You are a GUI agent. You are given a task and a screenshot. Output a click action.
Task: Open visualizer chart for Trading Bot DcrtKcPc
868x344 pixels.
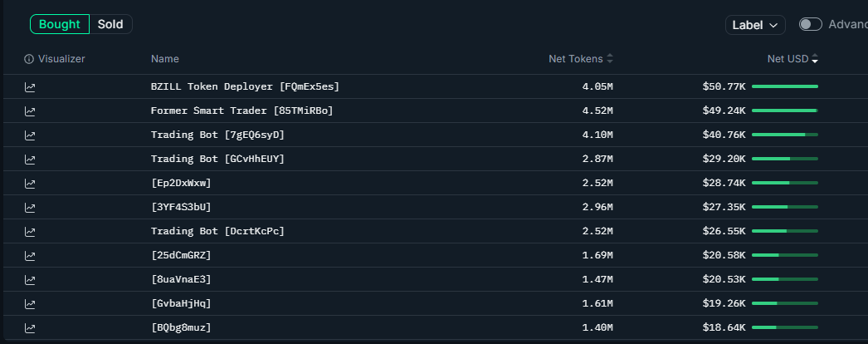30,232
